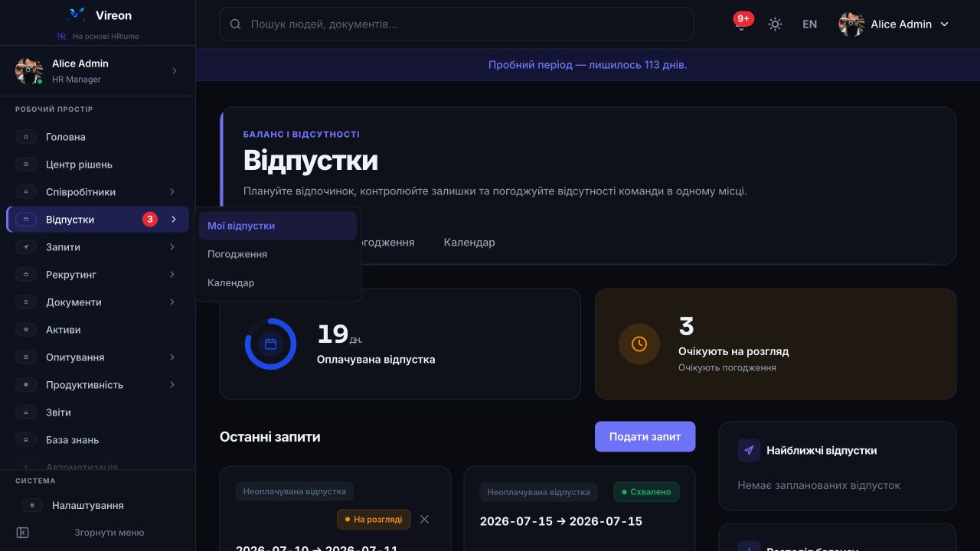This screenshot has width=980, height=551.
Task: Expand the Документи submenu chevron
Action: coord(172,302)
